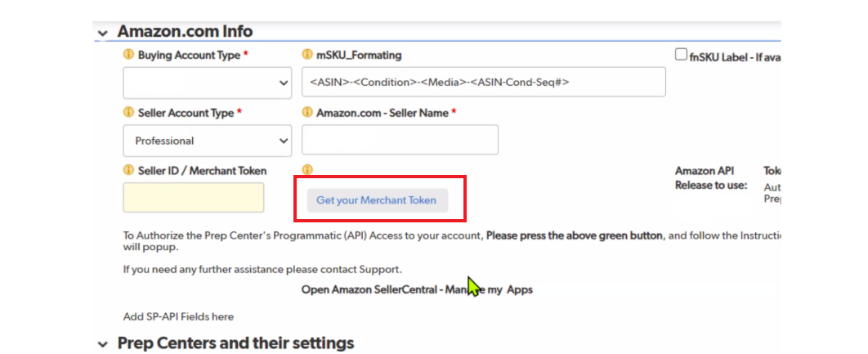Toggle the fnSKU Label checkbox
868x354 pixels.
point(681,54)
